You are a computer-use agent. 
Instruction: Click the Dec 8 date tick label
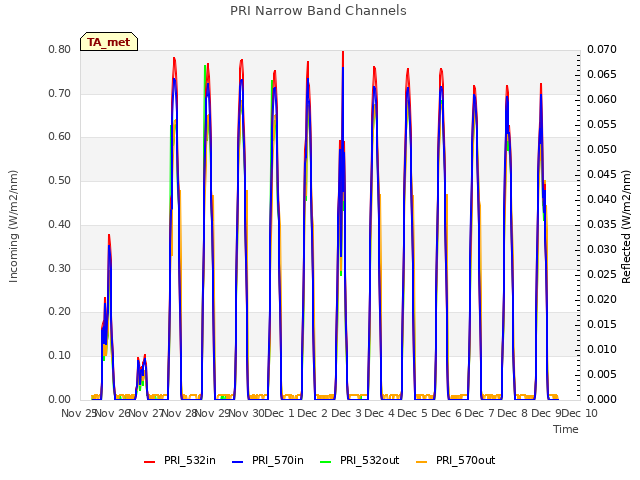tap(513, 414)
